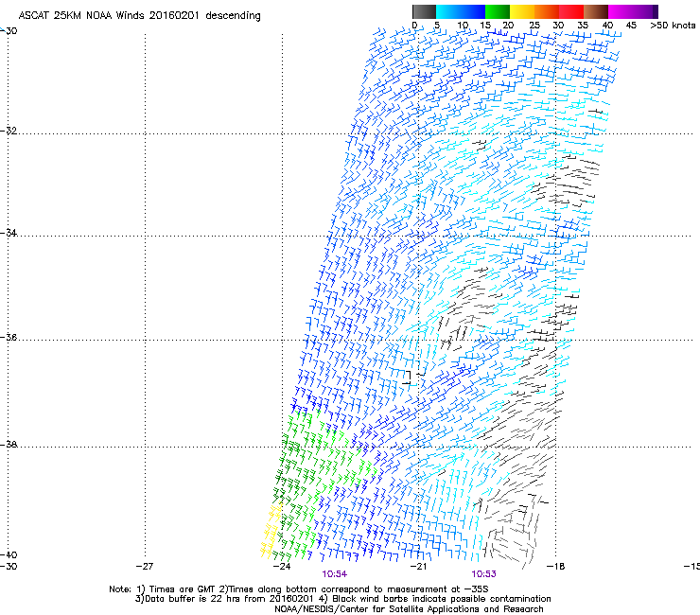Click the '15' color scale label
700x615 pixels.
click(x=485, y=26)
